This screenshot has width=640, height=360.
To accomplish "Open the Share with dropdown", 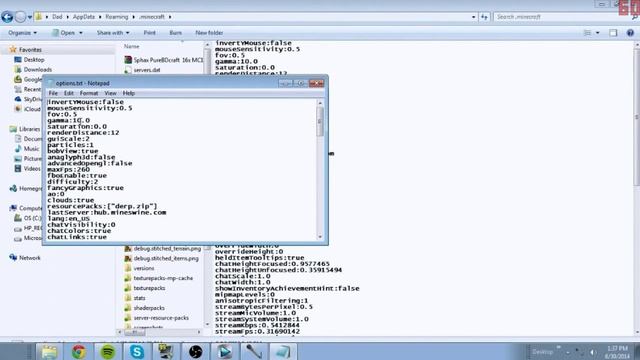I will 113,33.
